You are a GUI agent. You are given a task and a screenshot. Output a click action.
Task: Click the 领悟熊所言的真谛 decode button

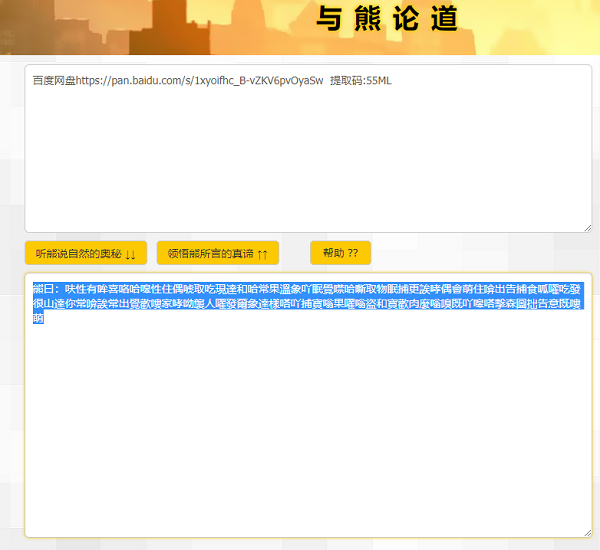[218, 253]
